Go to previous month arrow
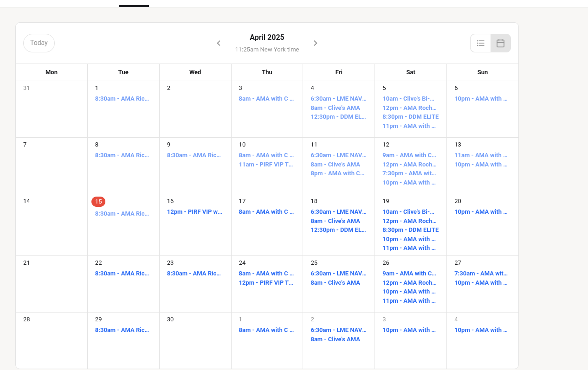The height and width of the screenshot is (370, 588). pos(219,43)
